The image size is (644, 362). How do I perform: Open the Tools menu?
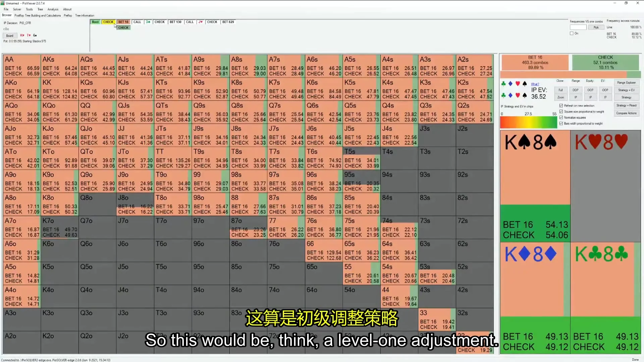30,9
